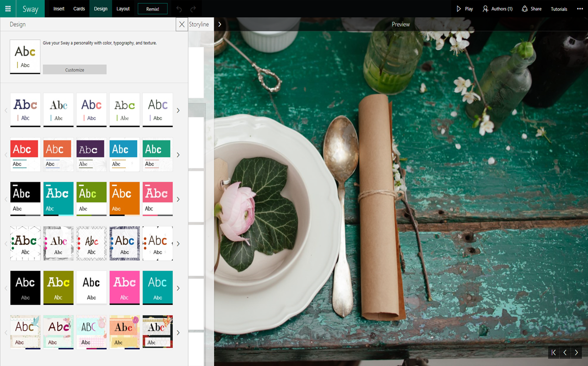Click the Remix! button
This screenshot has height=366, width=588.
[152, 8]
